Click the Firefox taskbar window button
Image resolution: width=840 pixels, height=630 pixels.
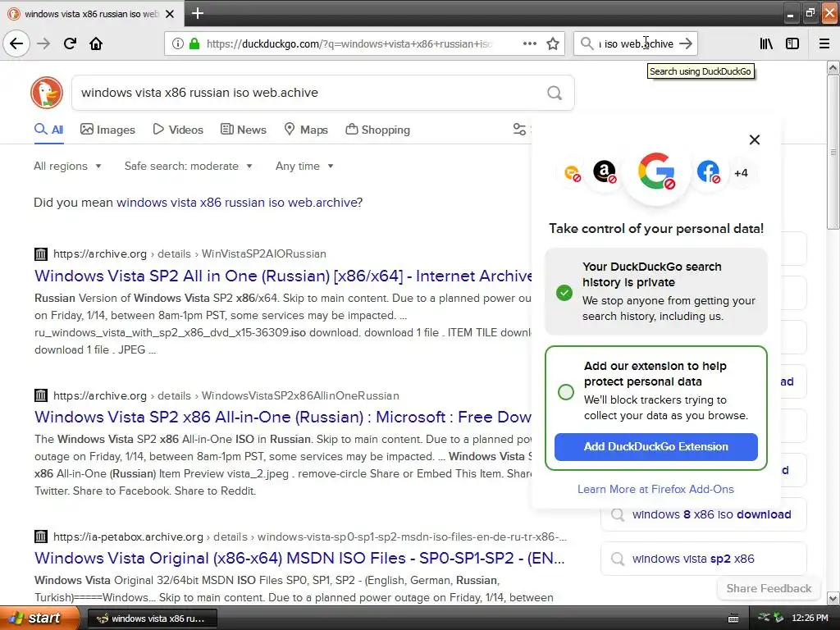[x=152, y=619]
